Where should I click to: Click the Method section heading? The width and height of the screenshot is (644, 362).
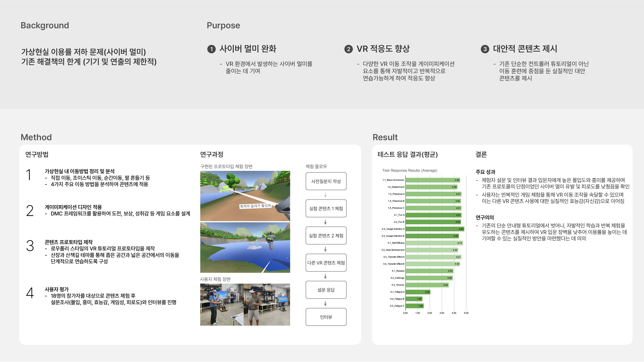coord(36,137)
